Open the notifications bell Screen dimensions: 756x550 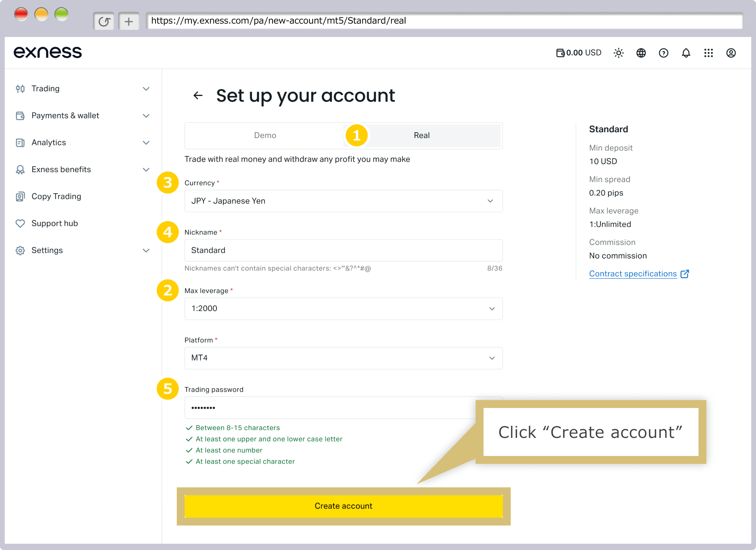click(686, 53)
